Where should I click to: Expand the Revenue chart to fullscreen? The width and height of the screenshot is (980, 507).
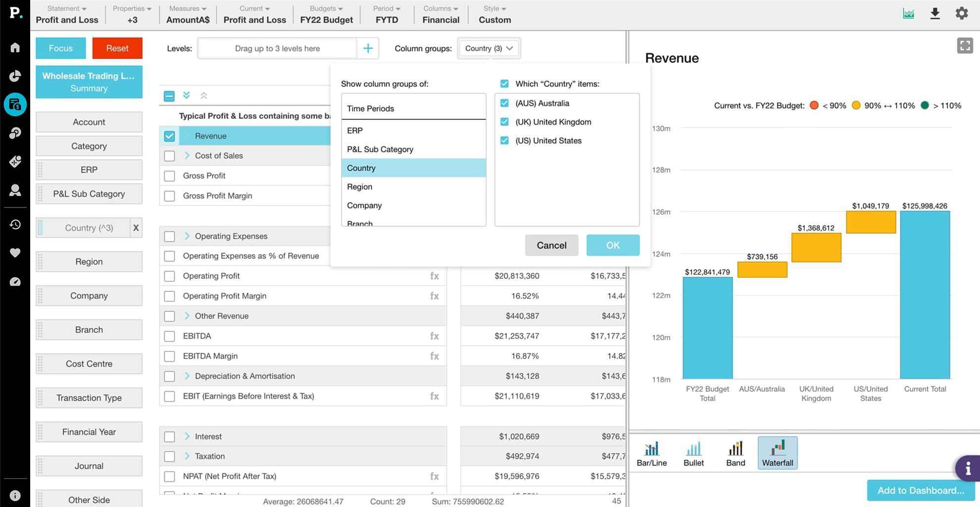point(965,46)
